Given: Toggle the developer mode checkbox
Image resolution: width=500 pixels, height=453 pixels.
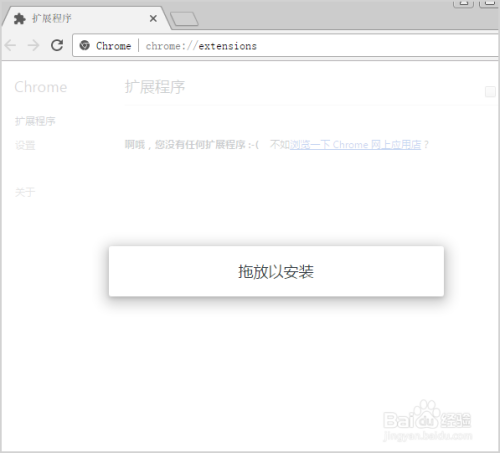Looking at the screenshot, I should coord(490,92).
